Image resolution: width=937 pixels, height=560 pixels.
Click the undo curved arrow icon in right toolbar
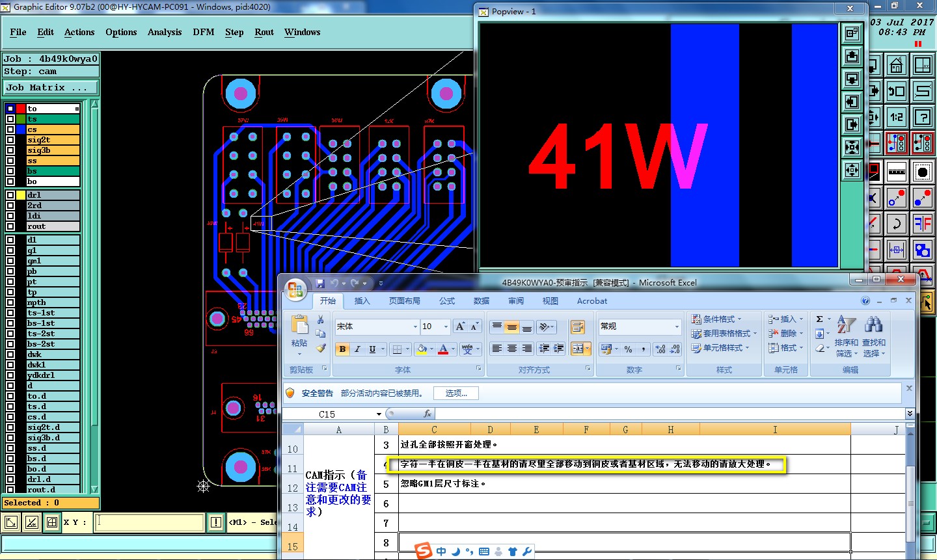[x=897, y=224]
